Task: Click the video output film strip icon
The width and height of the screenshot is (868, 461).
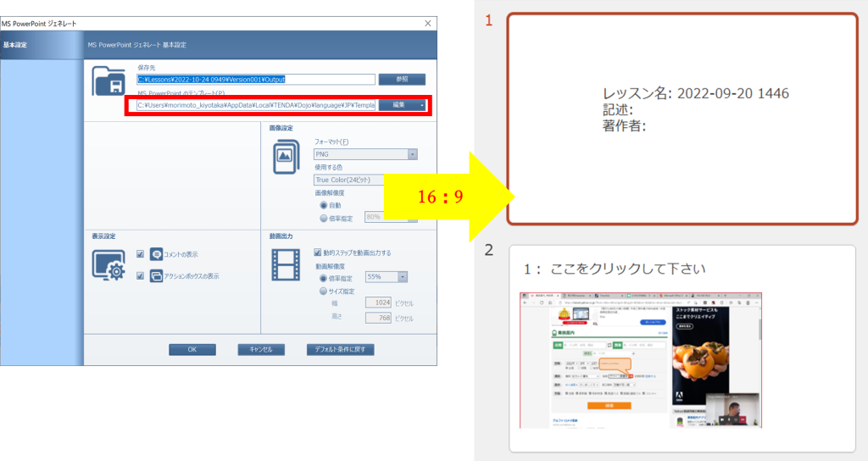Action: click(x=286, y=264)
